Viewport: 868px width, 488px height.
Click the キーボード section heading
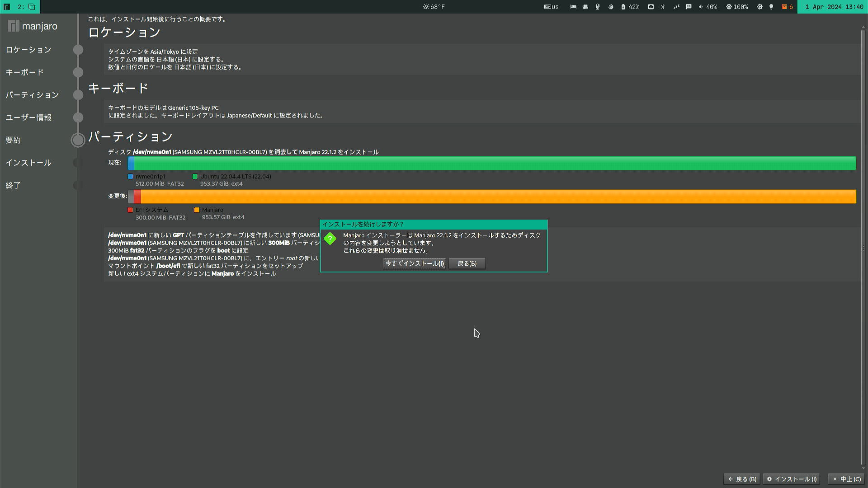click(118, 89)
